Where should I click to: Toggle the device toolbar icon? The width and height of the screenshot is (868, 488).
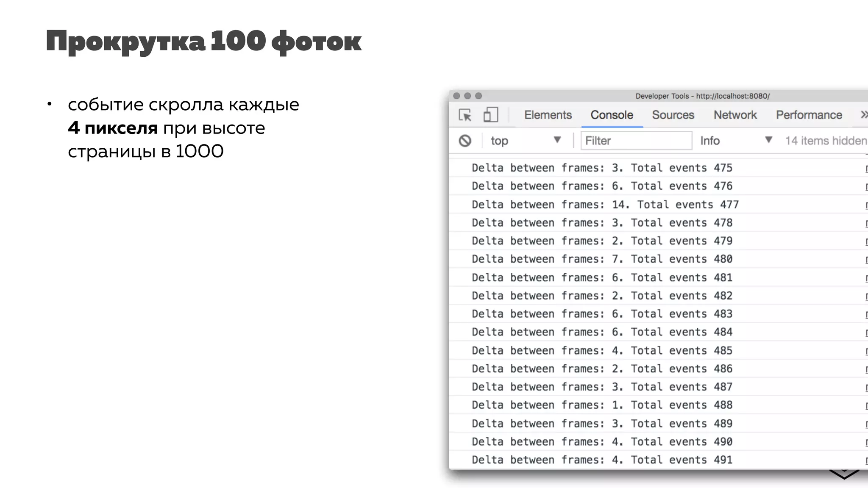pyautogui.click(x=490, y=115)
